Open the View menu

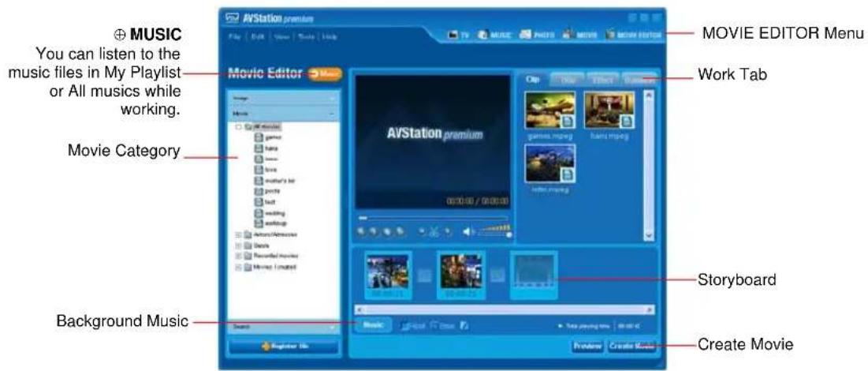pyautogui.click(x=283, y=36)
